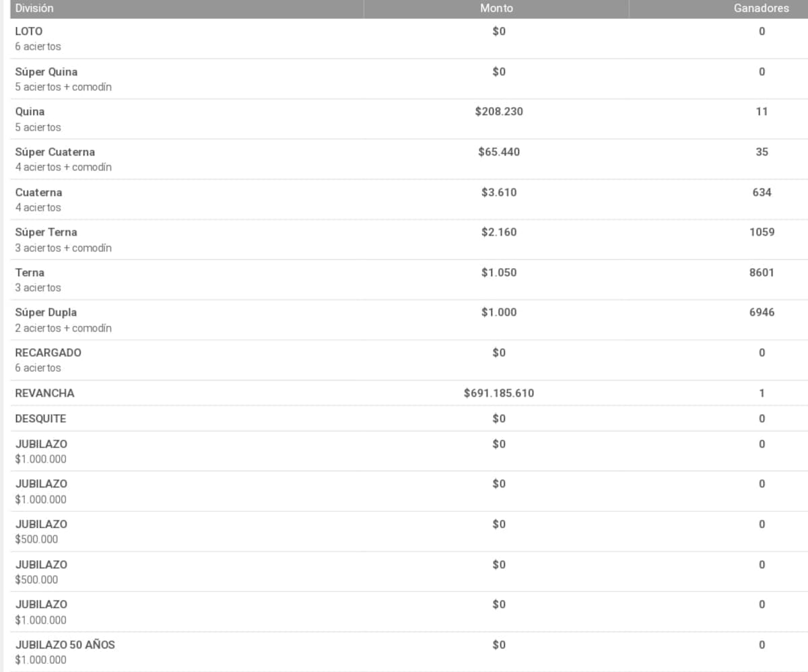Click the Súper Terna amount $2.160

[x=499, y=232]
